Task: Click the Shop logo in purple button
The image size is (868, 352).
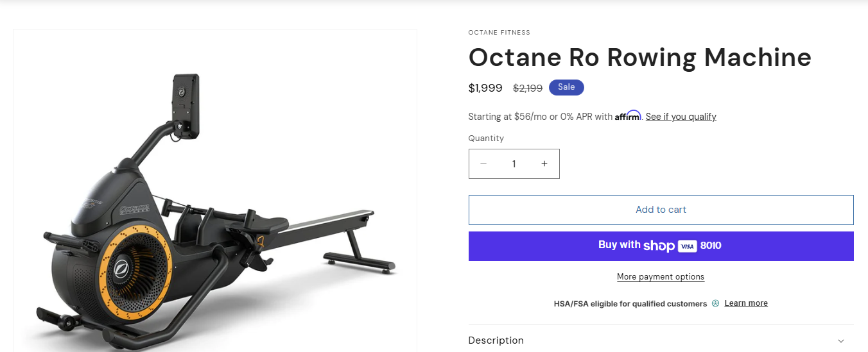Action: click(659, 246)
